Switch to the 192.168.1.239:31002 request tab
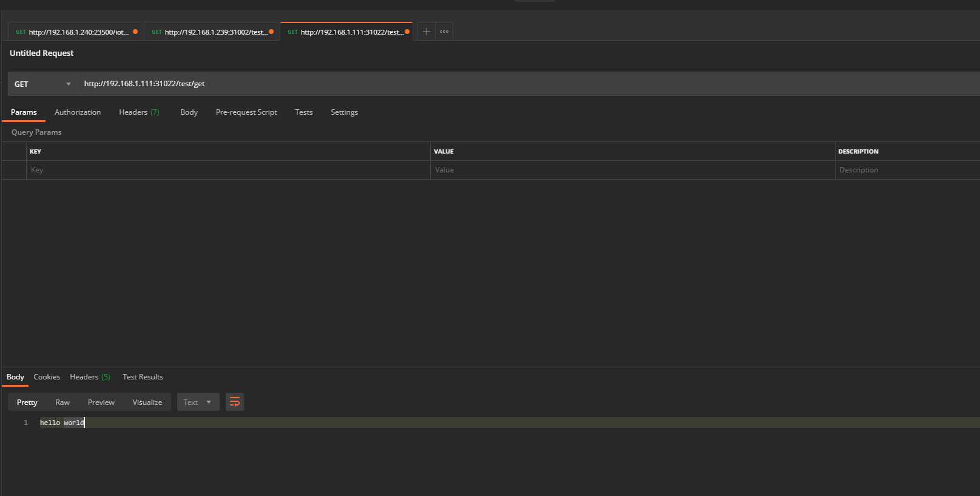Image resolution: width=980 pixels, height=496 pixels. (x=209, y=32)
